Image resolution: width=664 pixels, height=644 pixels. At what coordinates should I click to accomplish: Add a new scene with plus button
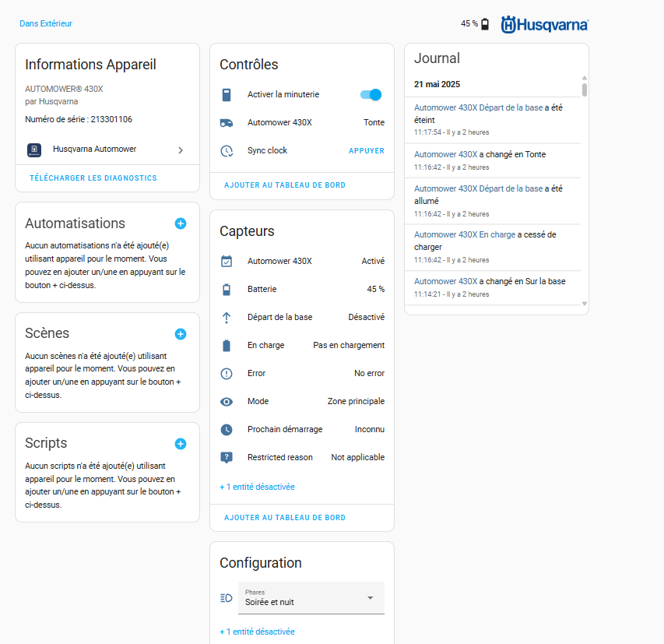pos(181,334)
